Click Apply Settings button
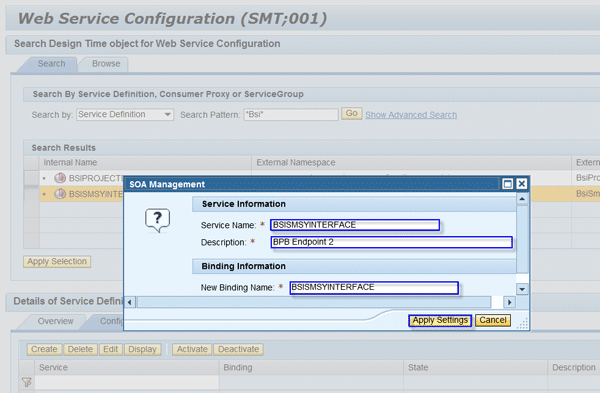The image size is (600, 393). pos(440,320)
